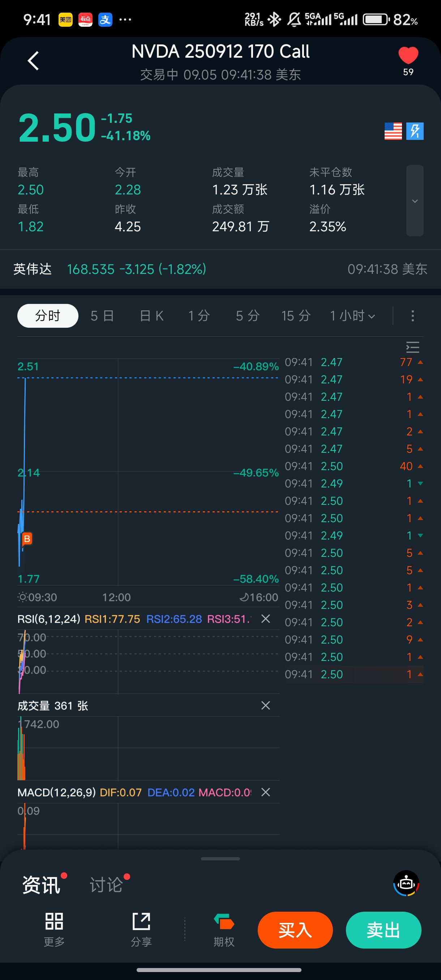This screenshot has height=980, width=441.
Task: Open the 期权 options chain icon
Action: (x=224, y=929)
